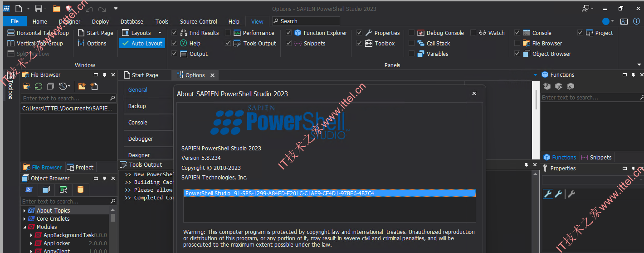Open the History clock dropdown in File Browser
This screenshot has width=644, height=253.
point(65,86)
